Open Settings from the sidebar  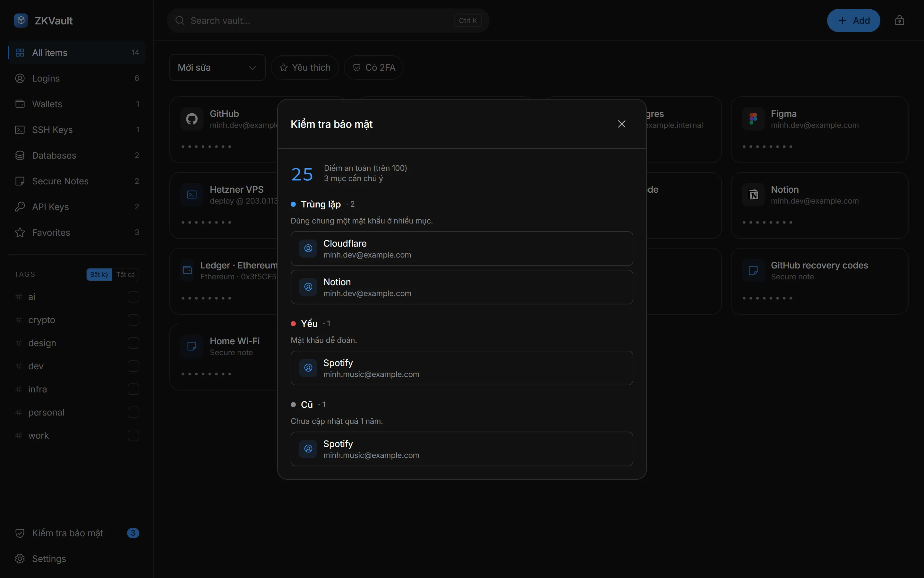coord(76,558)
